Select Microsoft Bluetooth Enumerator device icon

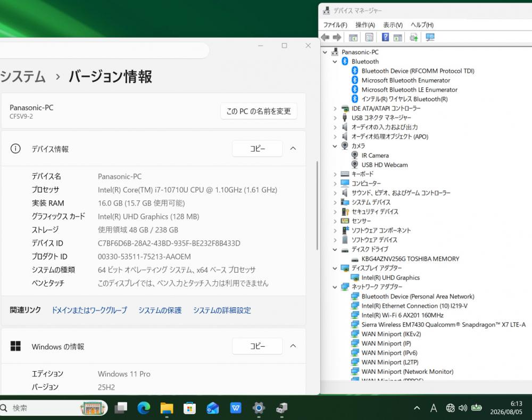pyautogui.click(x=355, y=80)
